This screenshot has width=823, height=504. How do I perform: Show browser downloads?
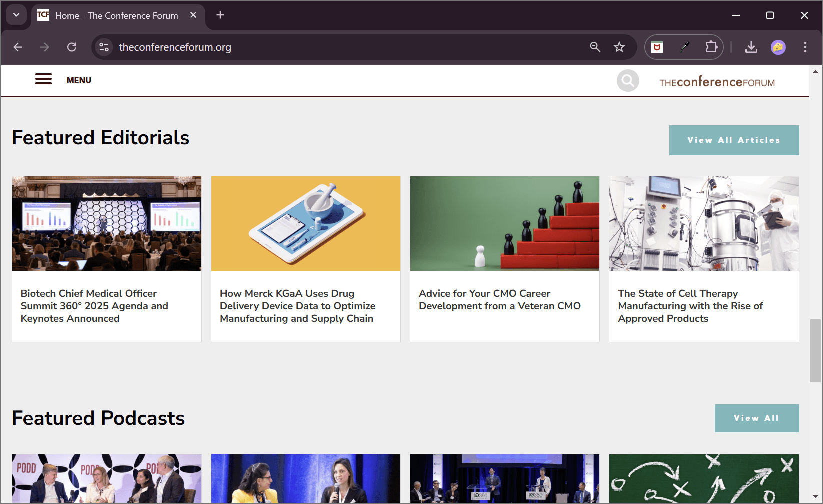coord(751,47)
